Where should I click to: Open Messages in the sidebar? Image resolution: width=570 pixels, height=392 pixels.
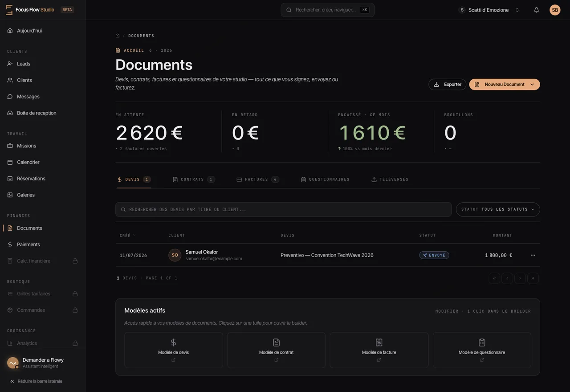[42, 97]
